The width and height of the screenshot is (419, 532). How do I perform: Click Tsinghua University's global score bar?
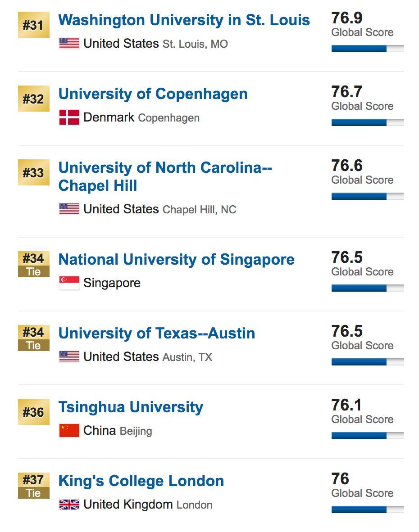(367, 436)
